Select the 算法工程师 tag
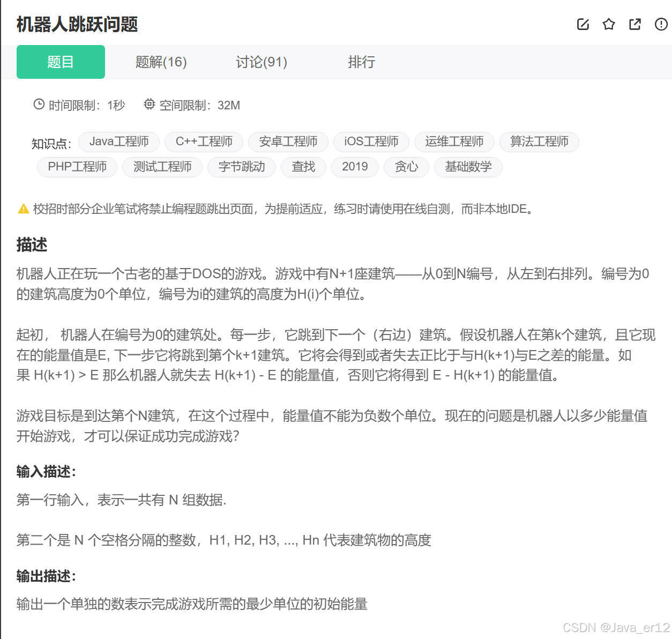 pos(539,142)
